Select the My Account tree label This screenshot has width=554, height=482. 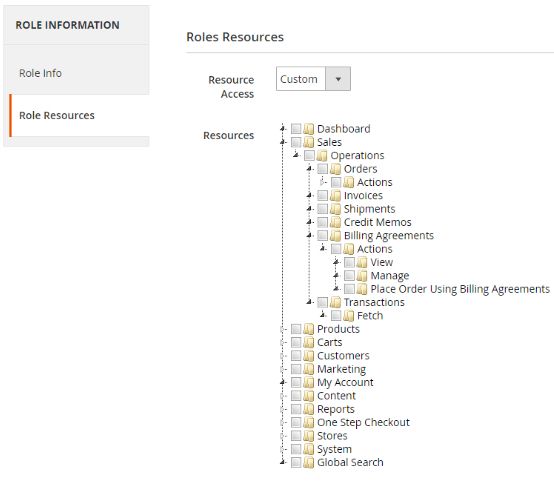(345, 383)
